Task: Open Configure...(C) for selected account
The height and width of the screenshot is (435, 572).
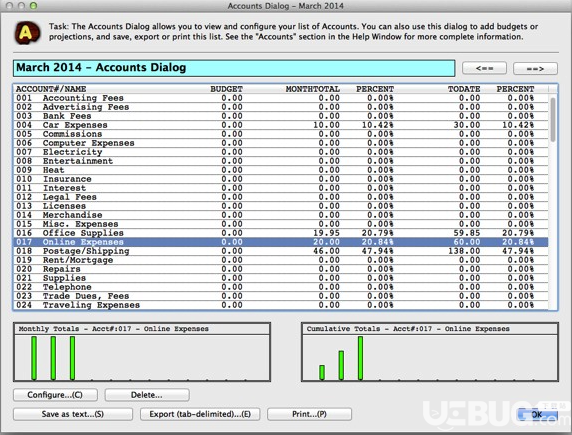Action: pos(55,395)
